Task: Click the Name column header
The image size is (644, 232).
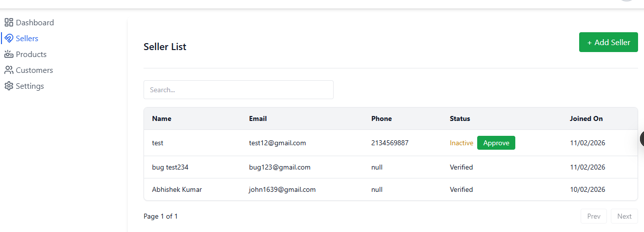Action: (x=161, y=118)
